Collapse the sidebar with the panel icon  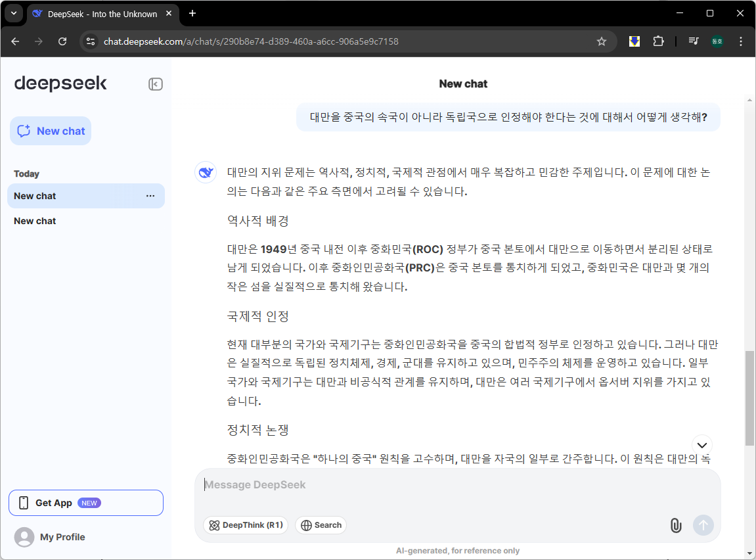(x=155, y=84)
